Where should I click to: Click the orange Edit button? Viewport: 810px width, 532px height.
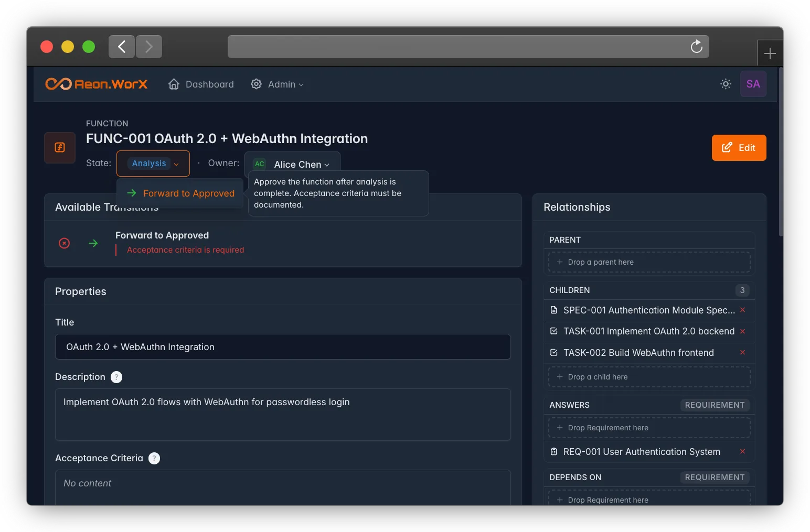(x=739, y=148)
